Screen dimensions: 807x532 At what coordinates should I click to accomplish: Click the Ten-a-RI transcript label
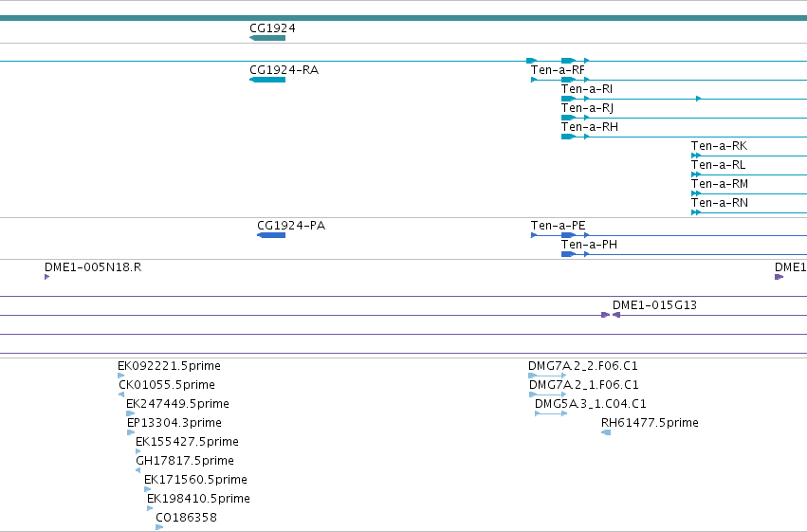pos(587,89)
